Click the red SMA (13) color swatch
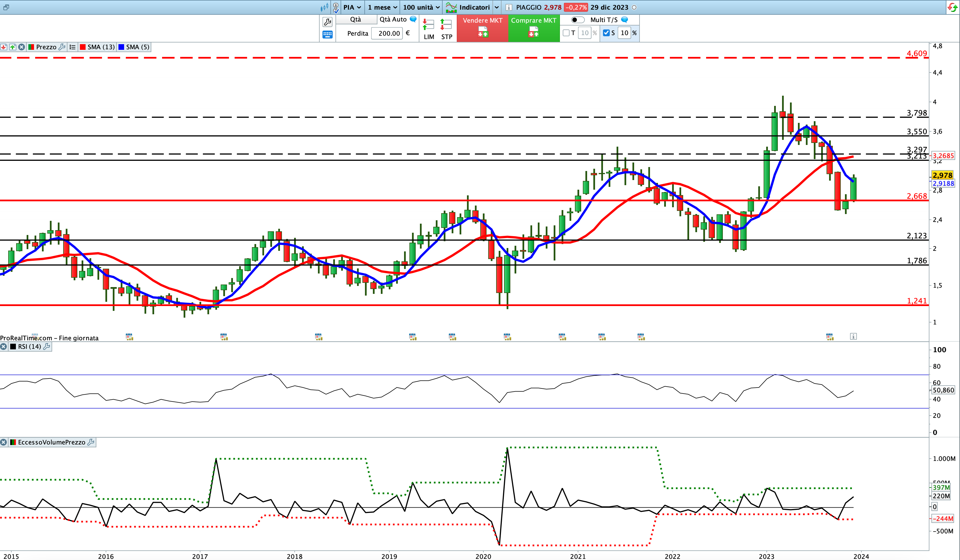 pos(83,47)
